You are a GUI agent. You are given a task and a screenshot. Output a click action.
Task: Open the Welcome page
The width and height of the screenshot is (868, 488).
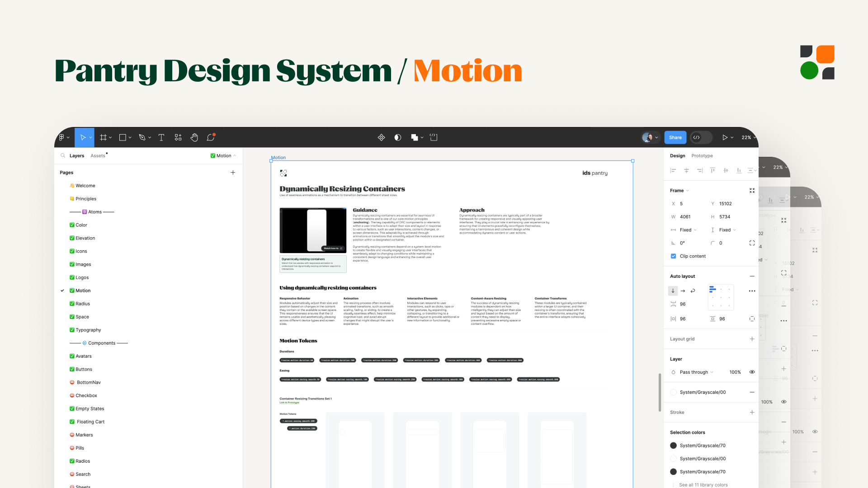(82, 186)
